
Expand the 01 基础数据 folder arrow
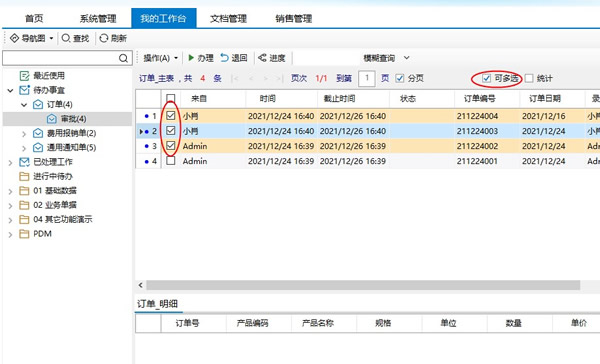point(10,191)
